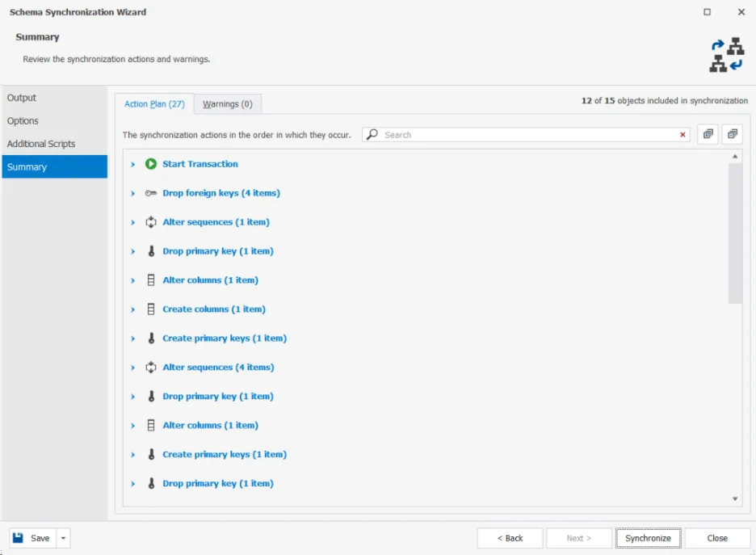This screenshot has width=756, height=555.
Task: Clear the search box with red X
Action: pyautogui.click(x=682, y=135)
